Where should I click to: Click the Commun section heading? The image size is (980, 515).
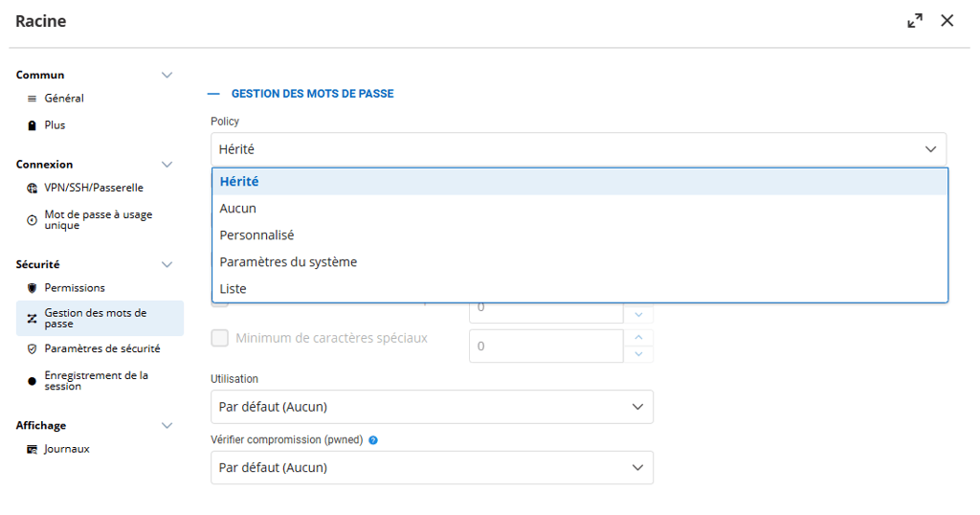[x=40, y=75]
